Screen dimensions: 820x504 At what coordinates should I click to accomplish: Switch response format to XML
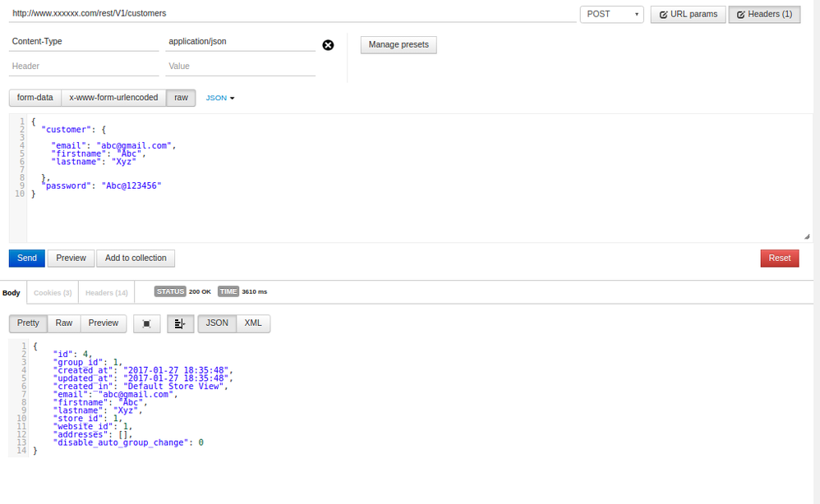click(253, 323)
